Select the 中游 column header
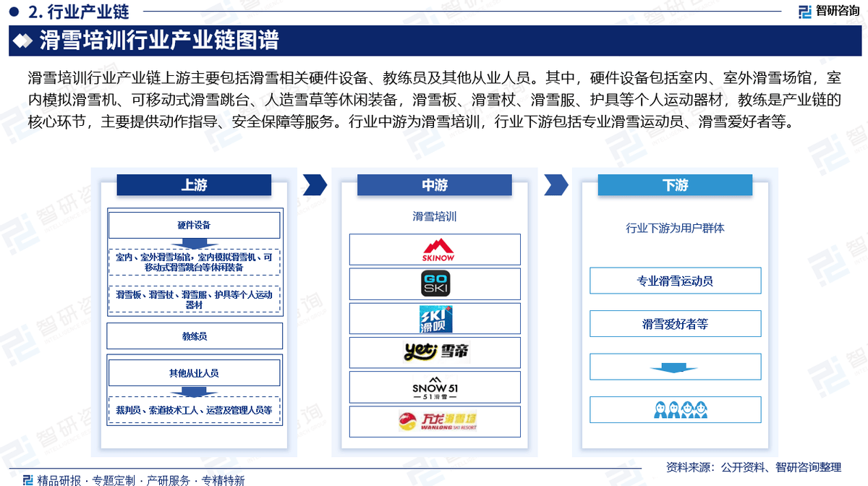 click(x=435, y=185)
